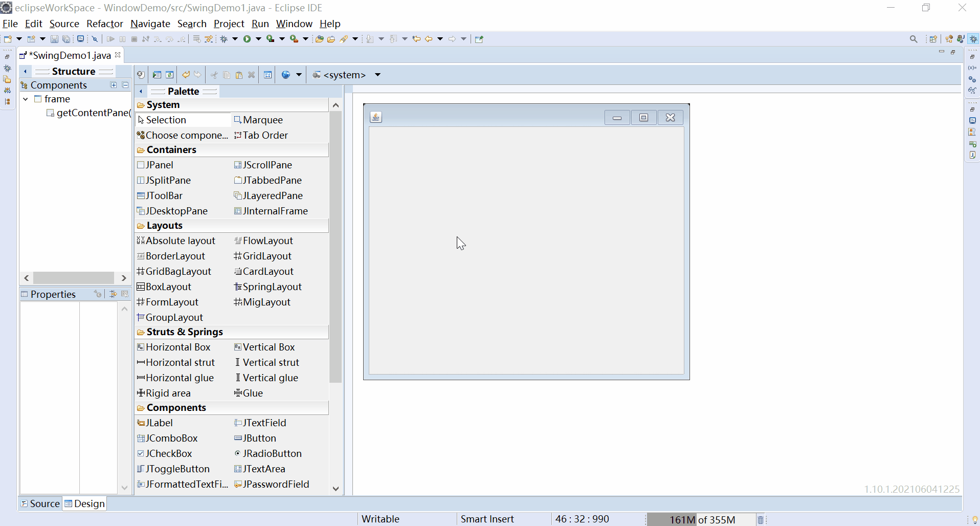Click the palette vertical scrollbar thumb
Screen dimensions: 980x526
click(x=336, y=247)
